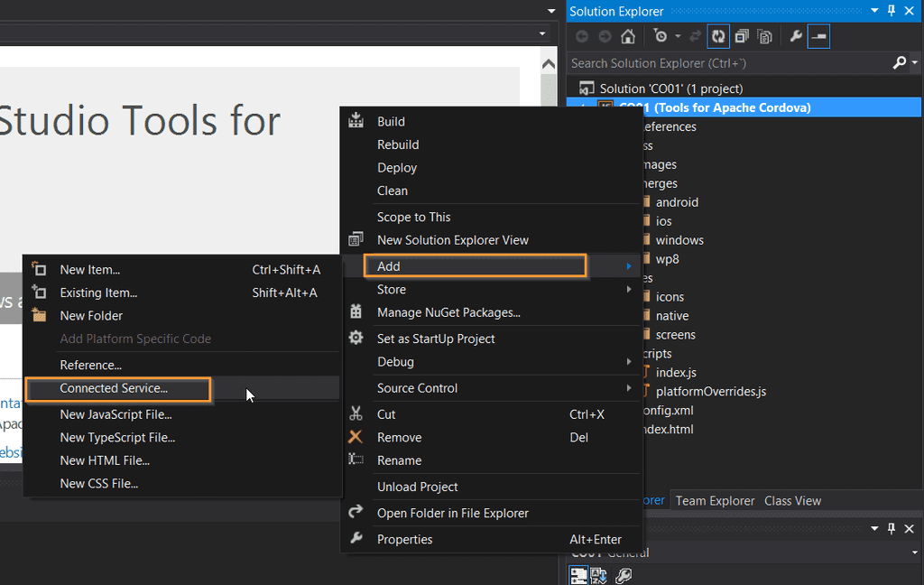Open the Pending Changes Filter clock icon
The image size is (924, 585).
(x=661, y=36)
